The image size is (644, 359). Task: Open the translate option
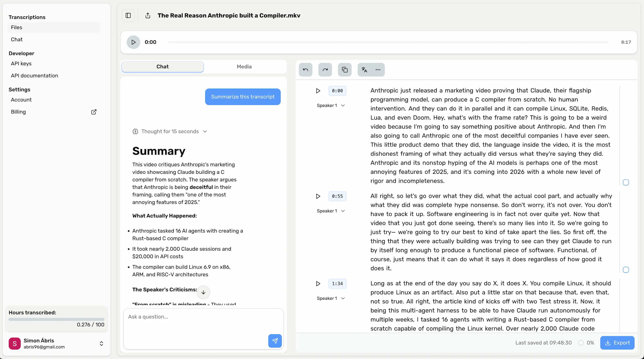pyautogui.click(x=364, y=70)
